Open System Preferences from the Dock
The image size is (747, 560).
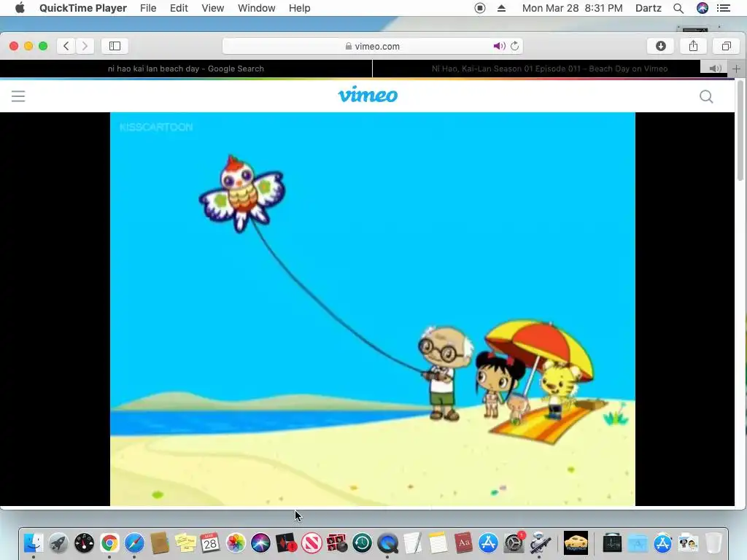pos(514,542)
